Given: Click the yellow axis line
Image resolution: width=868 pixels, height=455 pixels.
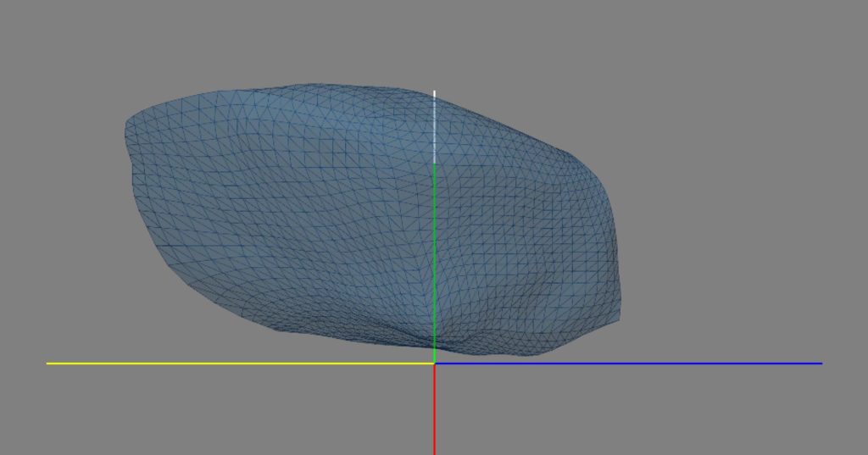Looking at the screenshot, I should 237,363.
